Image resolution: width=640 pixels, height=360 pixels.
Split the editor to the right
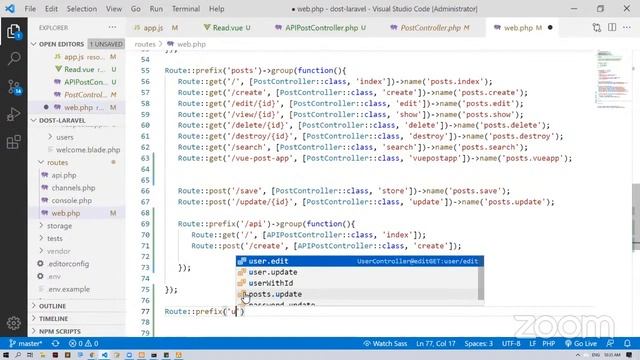tap(612, 28)
